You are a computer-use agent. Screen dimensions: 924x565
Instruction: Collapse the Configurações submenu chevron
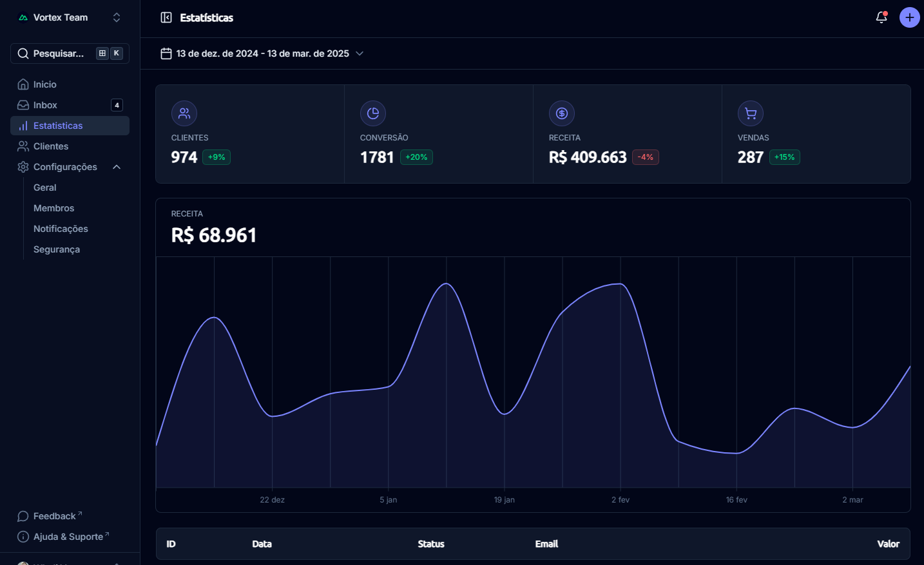point(117,167)
